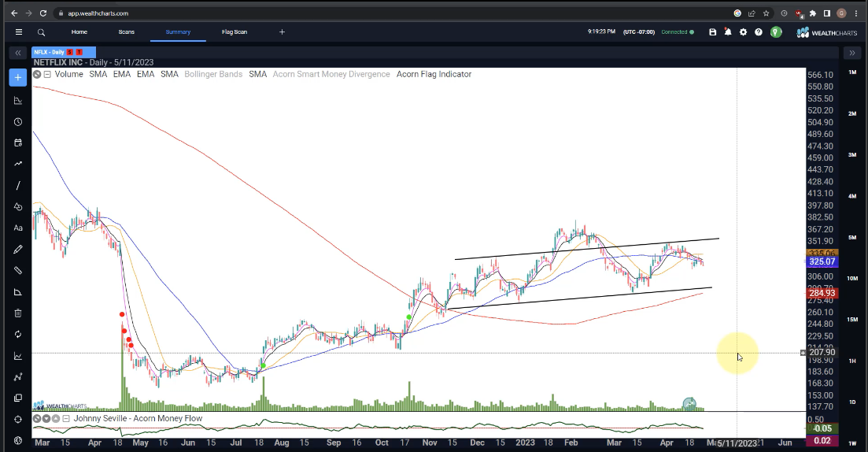Screen dimensions: 868x452
Task: Click the 325.07 blue price label
Action: pyautogui.click(x=822, y=261)
